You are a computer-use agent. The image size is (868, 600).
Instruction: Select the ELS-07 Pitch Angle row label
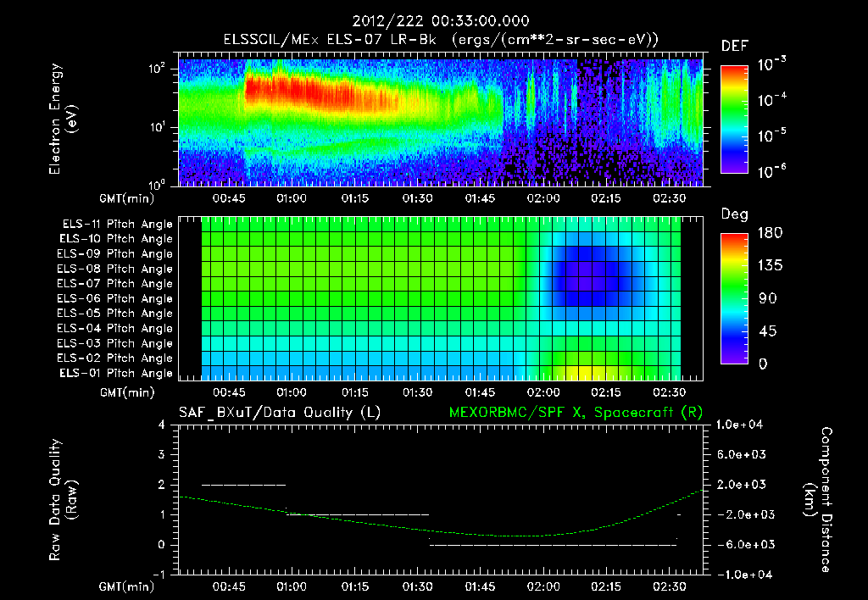tap(114, 283)
